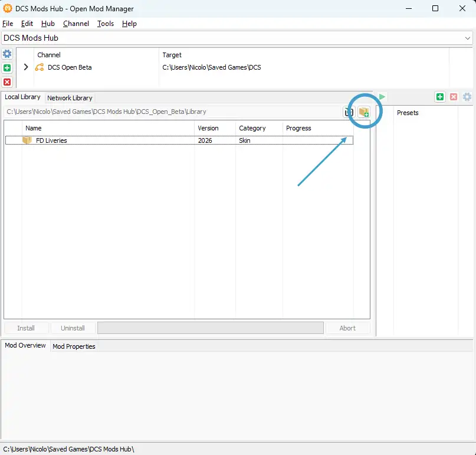This screenshot has width=476, height=455.
Task: Open the Hub menu
Action: 48,24
